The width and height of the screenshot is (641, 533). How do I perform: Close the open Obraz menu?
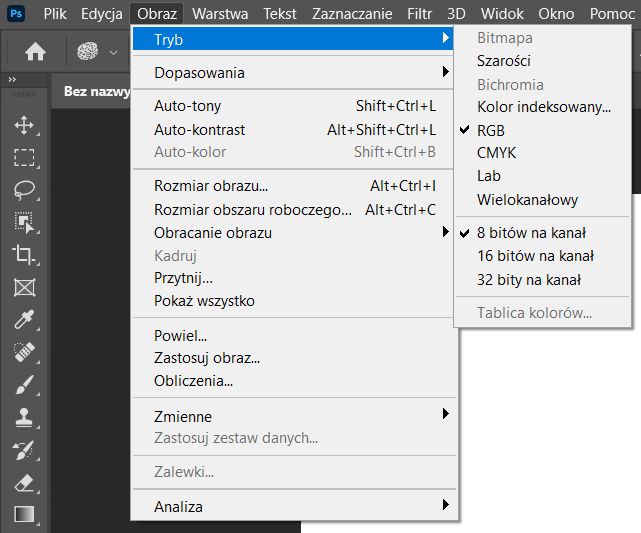(x=157, y=14)
